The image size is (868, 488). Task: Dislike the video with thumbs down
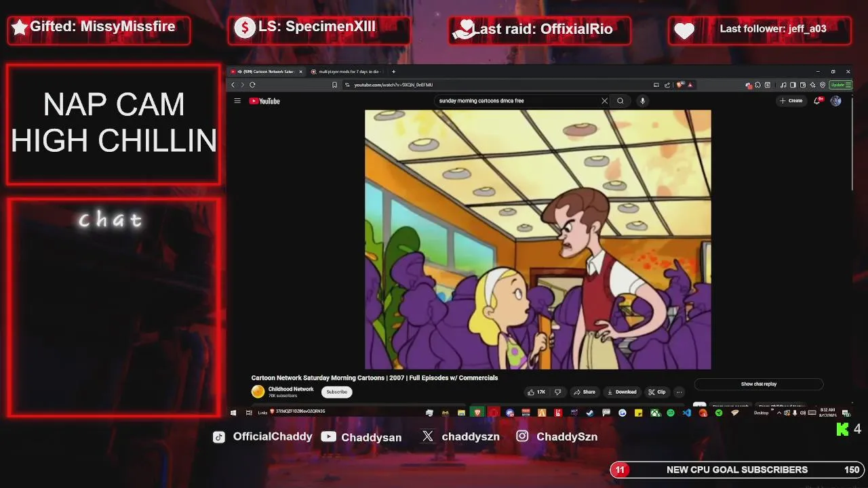[557, 392]
